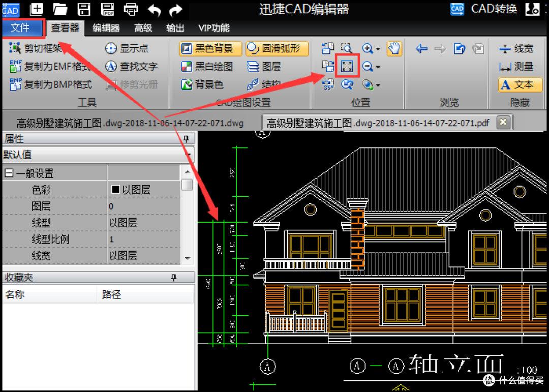
Task: Select the zoom window magnifier with dashed box
Action: [x=347, y=48]
